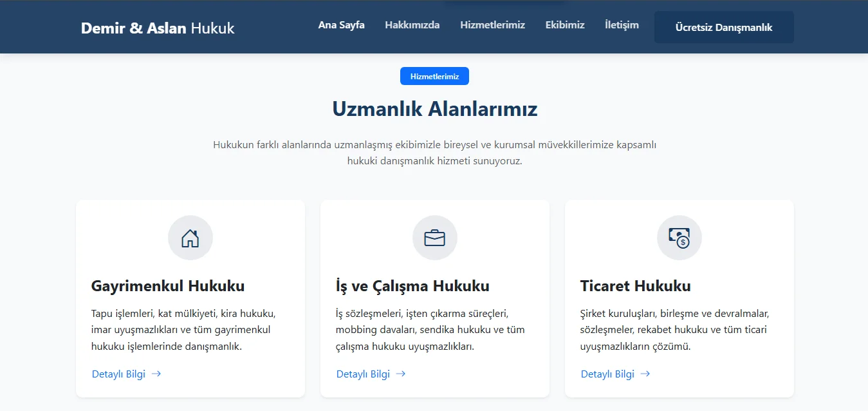The image size is (868, 411).
Task: Click the money icon above Ticaret Hukuku
Action: pos(679,237)
